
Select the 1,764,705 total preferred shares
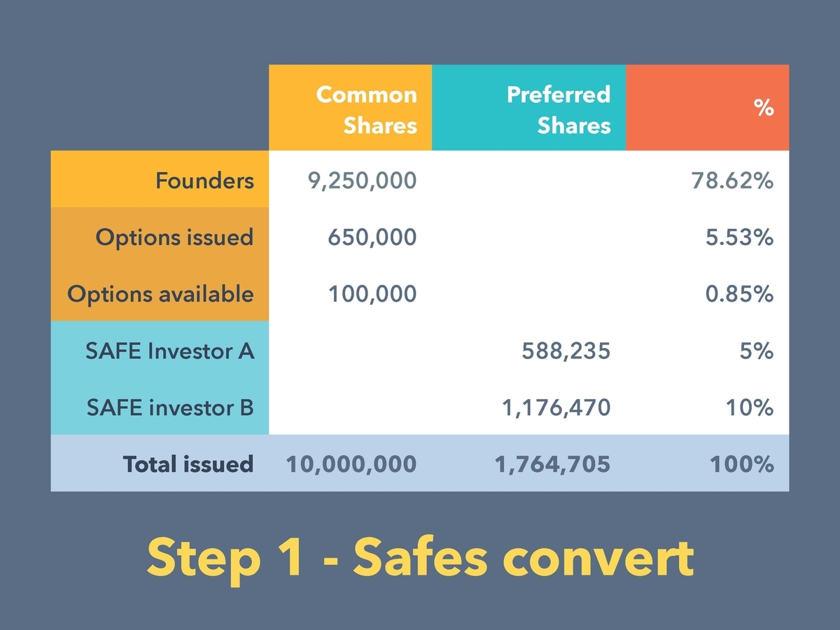(552, 464)
